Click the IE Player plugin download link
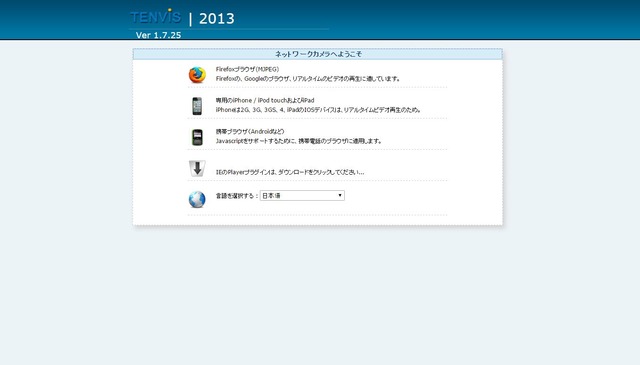Screen dimensions: 640x365 290,172
